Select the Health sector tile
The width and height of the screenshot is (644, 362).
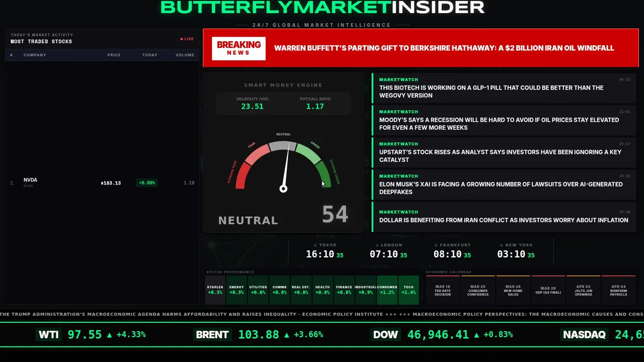323,290
